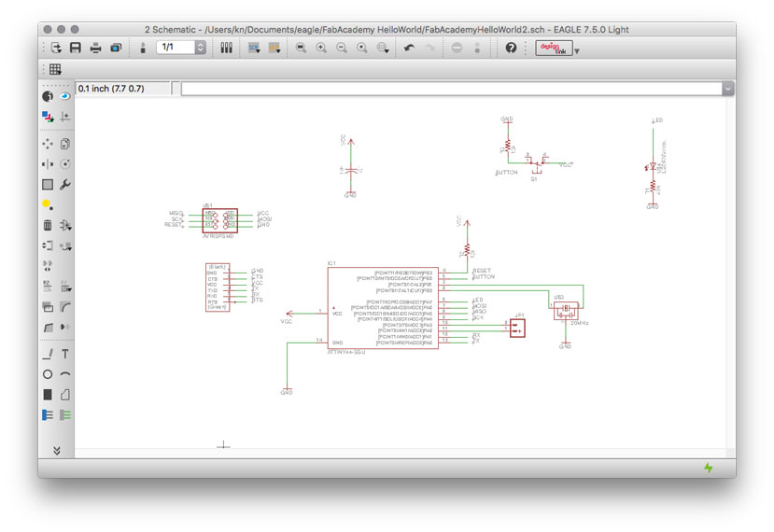Open the Value tool dropdown

click(65, 287)
